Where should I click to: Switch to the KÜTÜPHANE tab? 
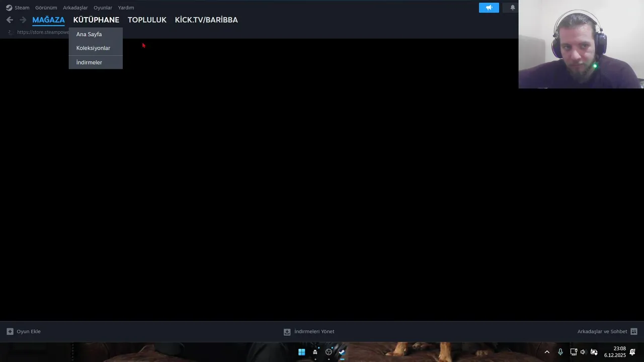[x=96, y=20]
